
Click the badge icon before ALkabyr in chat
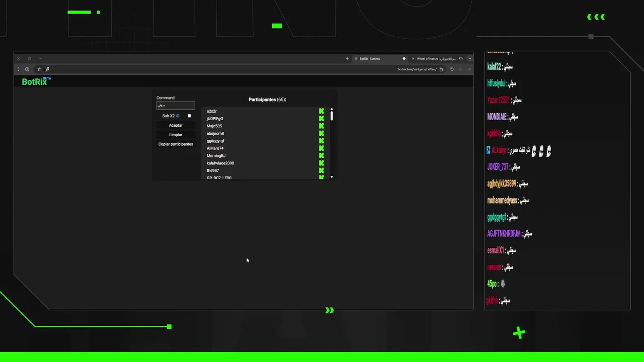click(488, 150)
